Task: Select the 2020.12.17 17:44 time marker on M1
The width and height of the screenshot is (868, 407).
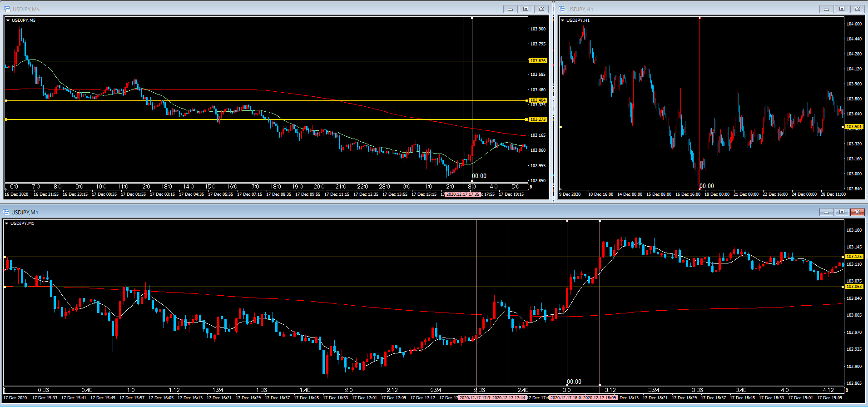Action: (x=509, y=398)
